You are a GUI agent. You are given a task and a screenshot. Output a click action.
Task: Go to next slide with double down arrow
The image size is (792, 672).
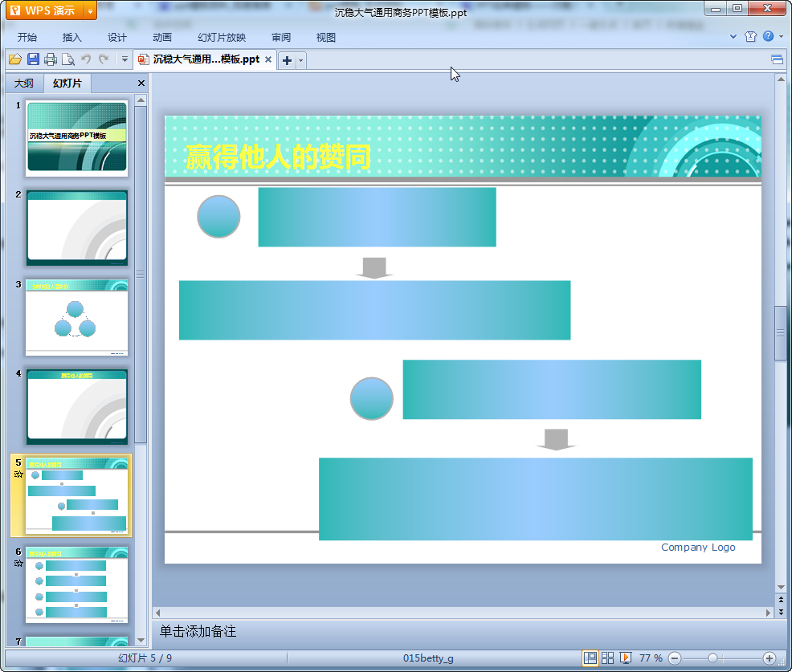(x=781, y=612)
